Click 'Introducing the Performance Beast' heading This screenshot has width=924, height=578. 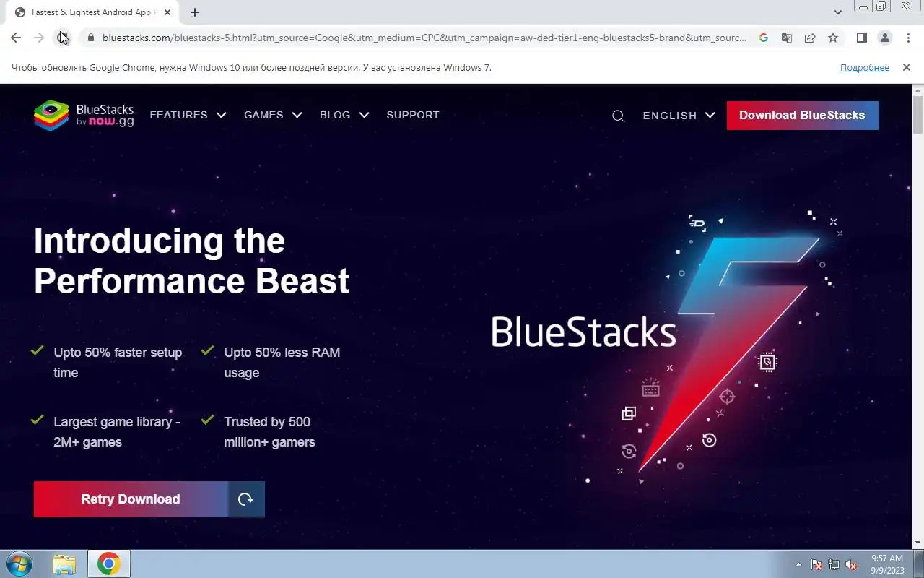coord(192,260)
